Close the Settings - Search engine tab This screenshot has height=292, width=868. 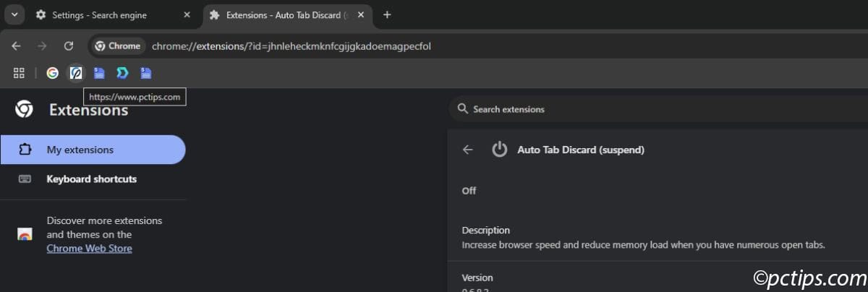(x=187, y=14)
